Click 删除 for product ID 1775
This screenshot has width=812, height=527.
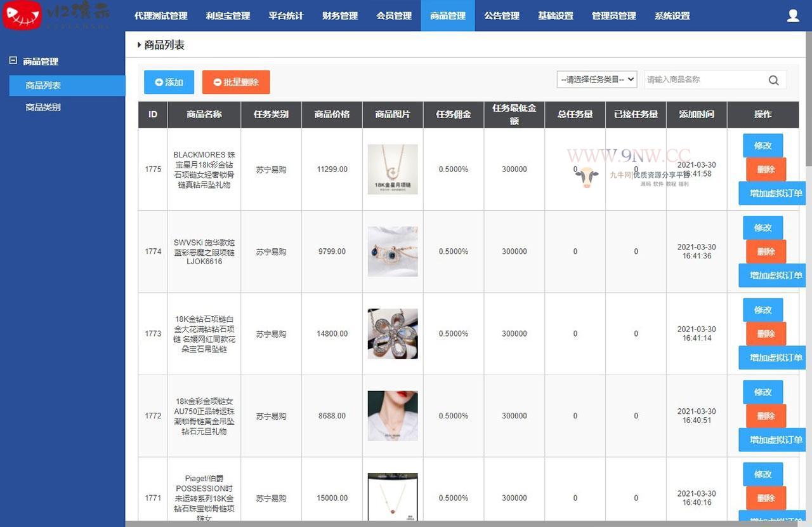point(766,170)
